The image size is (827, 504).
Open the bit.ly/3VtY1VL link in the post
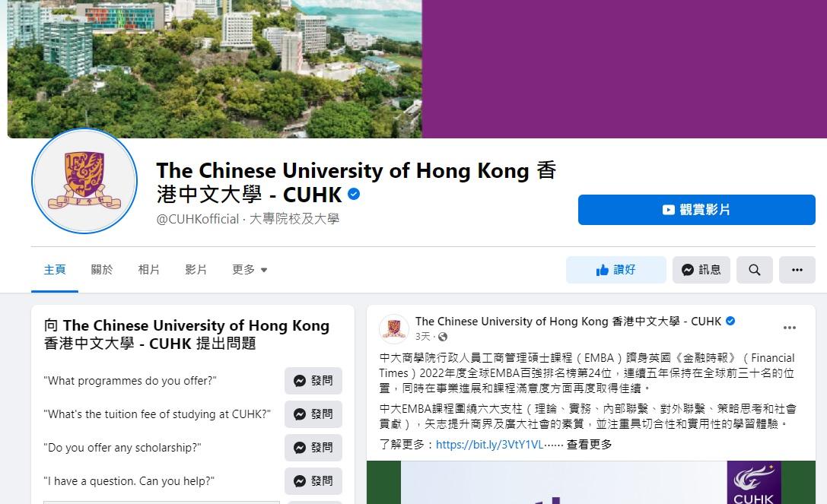point(489,445)
